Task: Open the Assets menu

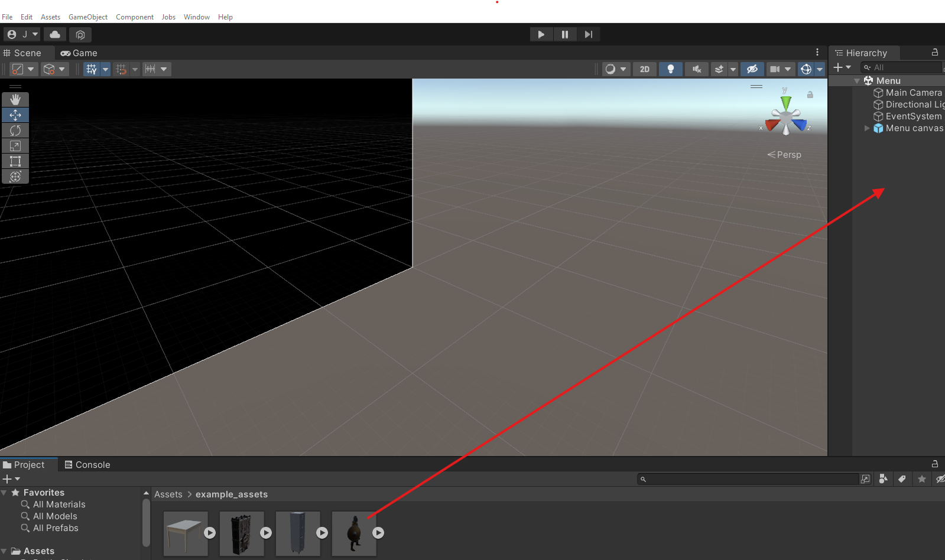Action: 50,17
